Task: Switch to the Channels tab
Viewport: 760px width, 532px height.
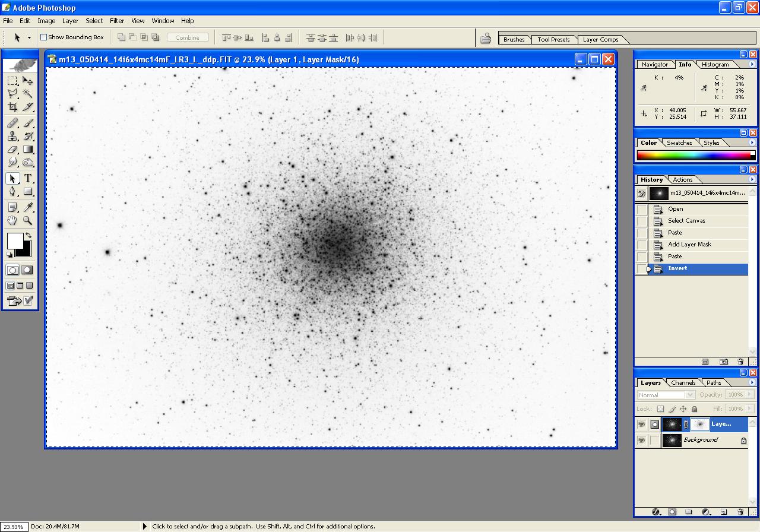Action: click(x=683, y=383)
